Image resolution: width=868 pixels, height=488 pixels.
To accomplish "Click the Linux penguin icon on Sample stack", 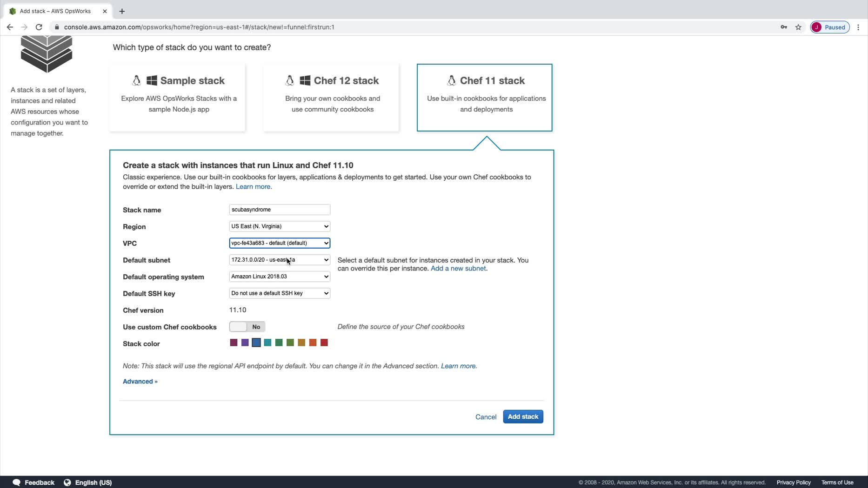I will 136,80.
